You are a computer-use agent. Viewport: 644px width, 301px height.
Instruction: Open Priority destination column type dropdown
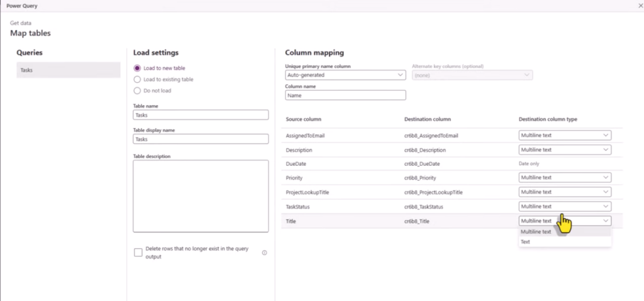click(565, 177)
